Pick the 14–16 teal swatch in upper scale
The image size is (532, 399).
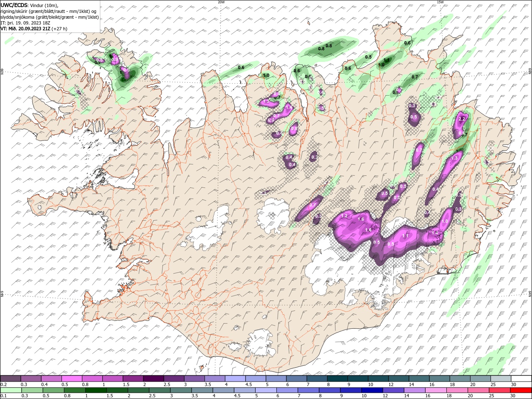[x=419, y=379]
